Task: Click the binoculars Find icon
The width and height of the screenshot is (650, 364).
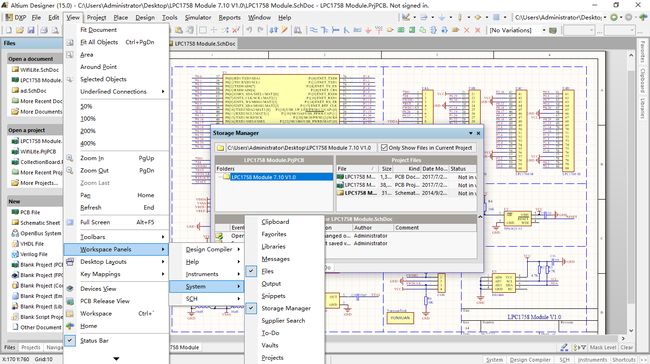Action: (x=298, y=30)
